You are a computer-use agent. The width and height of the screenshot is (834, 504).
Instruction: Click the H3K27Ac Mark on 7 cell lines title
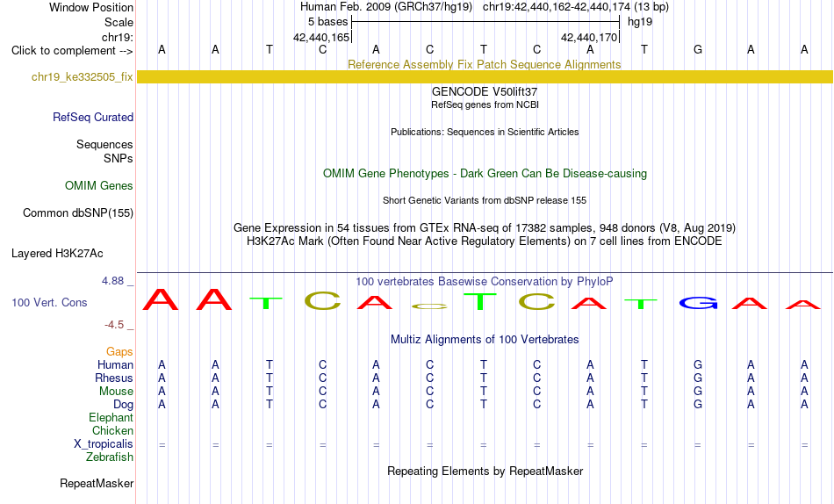(485, 241)
